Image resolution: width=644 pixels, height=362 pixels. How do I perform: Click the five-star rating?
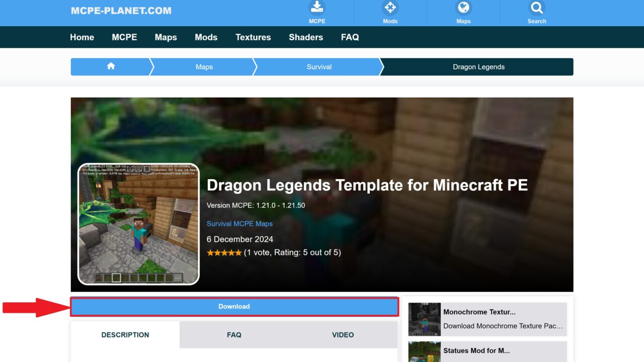point(224,253)
